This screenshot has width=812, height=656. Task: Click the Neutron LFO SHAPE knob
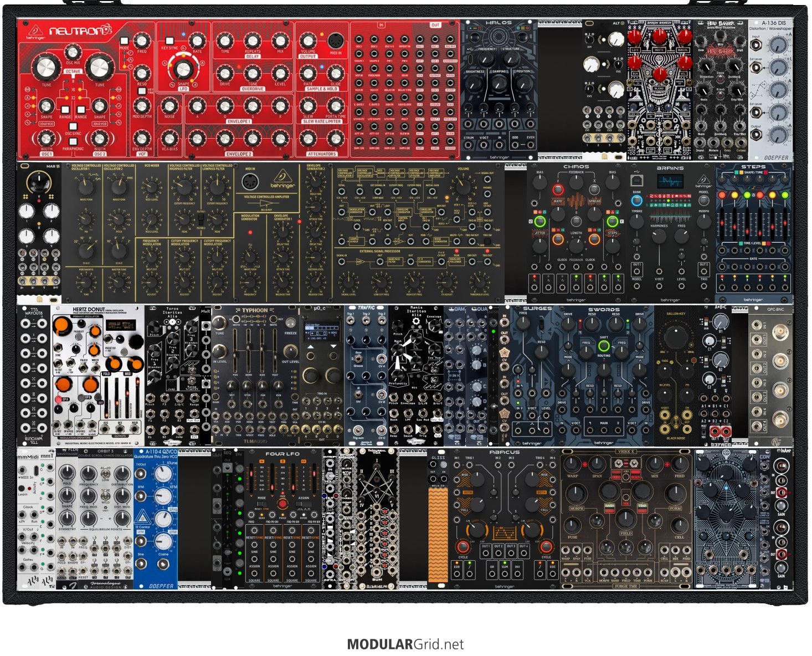click(183, 69)
